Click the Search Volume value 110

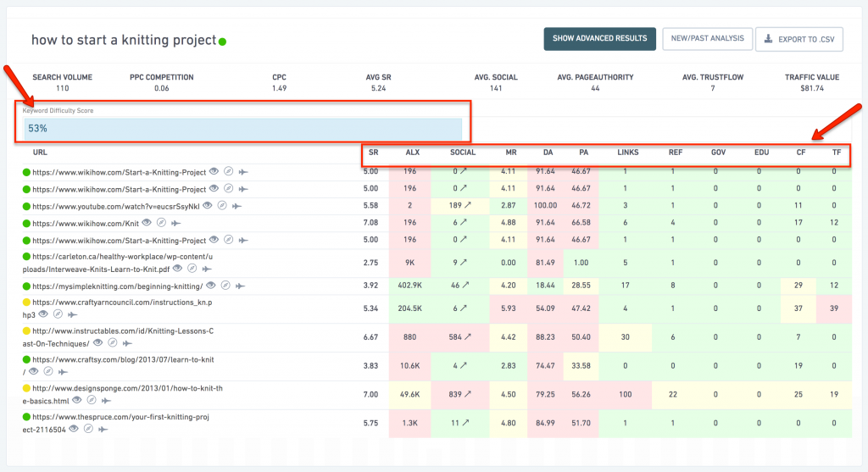pos(62,88)
